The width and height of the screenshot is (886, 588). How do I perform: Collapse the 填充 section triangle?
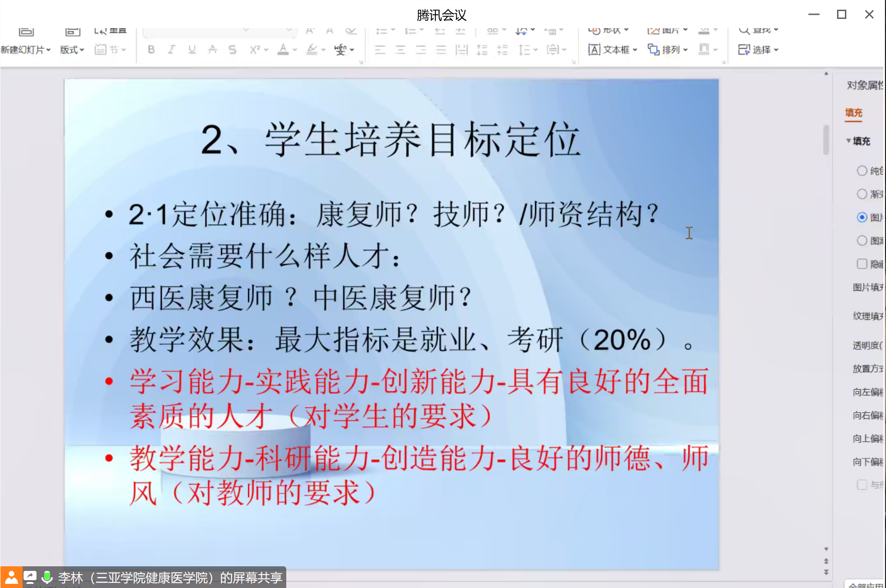coord(848,141)
